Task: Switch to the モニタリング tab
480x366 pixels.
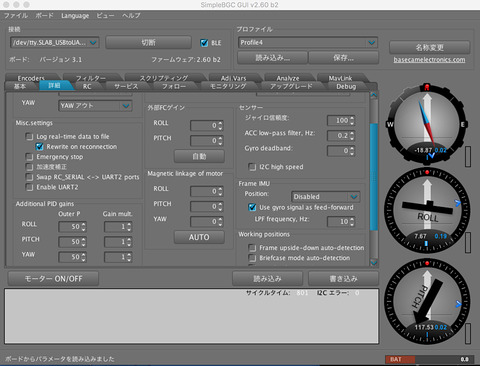Action: pyautogui.click(x=228, y=86)
